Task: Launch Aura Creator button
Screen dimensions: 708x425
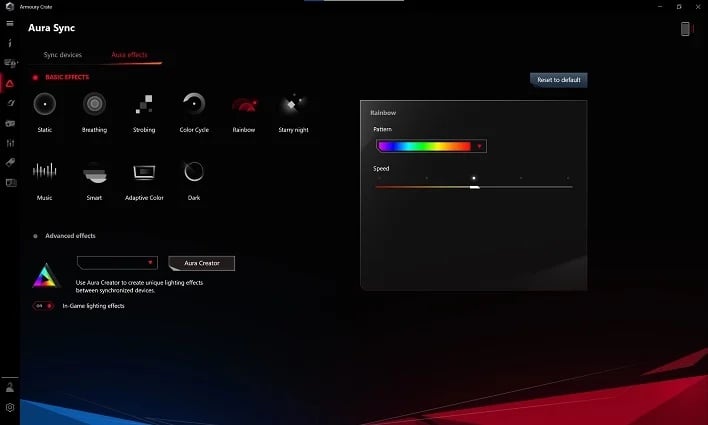Action: click(x=201, y=263)
